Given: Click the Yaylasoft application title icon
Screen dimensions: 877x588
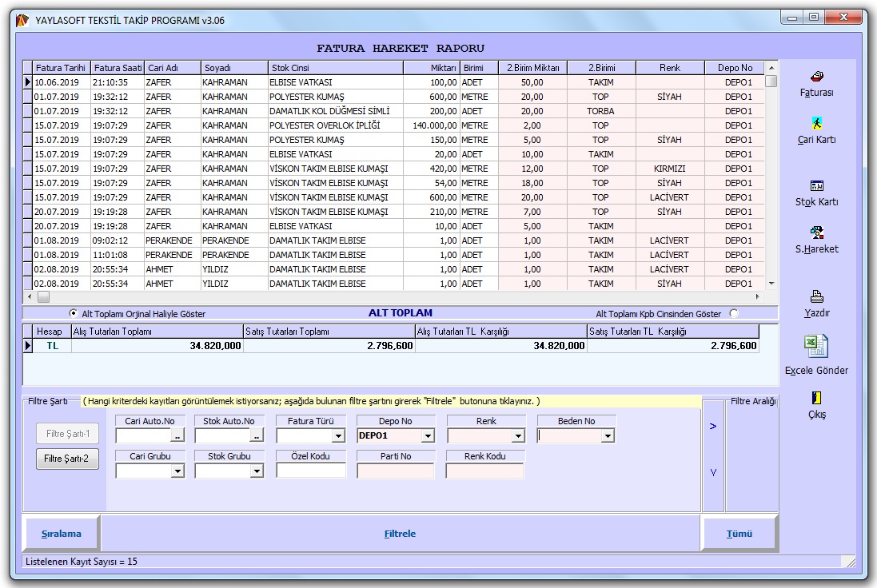Looking at the screenshot, I should pos(22,21).
